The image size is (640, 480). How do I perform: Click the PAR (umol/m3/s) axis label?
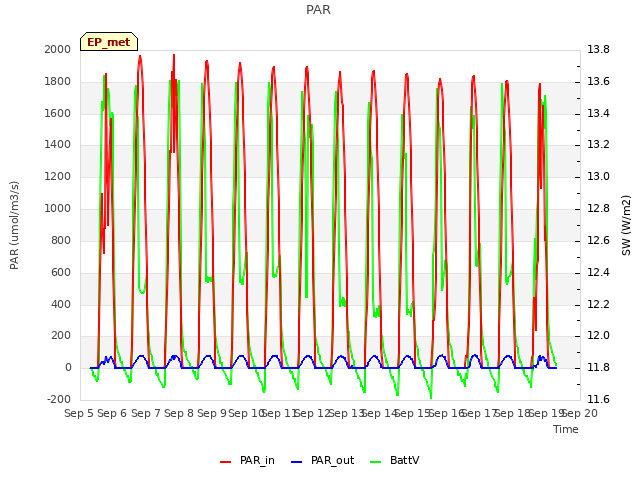14,225
